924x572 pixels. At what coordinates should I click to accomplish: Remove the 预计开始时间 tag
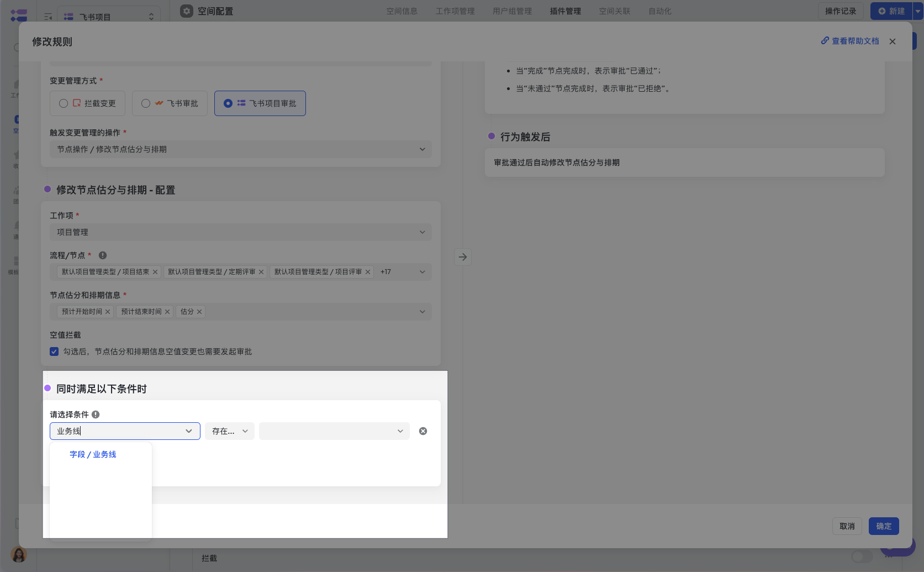[x=108, y=312]
